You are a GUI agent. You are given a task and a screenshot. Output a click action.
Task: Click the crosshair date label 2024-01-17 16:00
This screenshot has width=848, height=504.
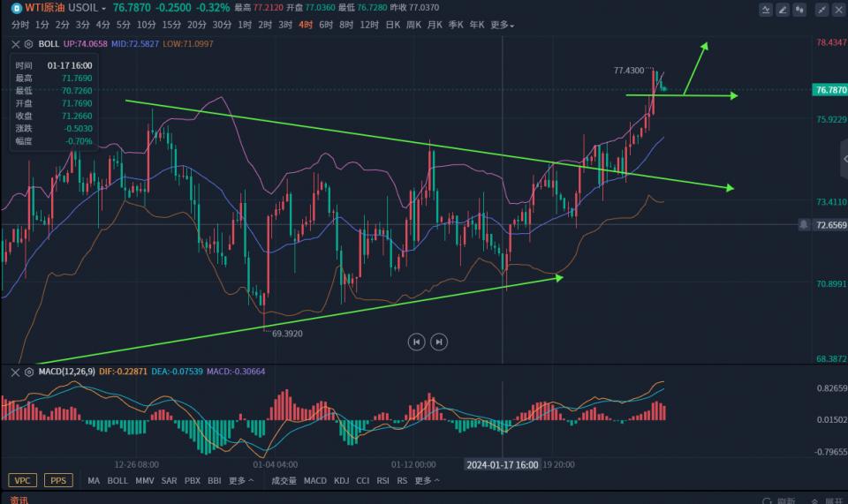coord(503,464)
